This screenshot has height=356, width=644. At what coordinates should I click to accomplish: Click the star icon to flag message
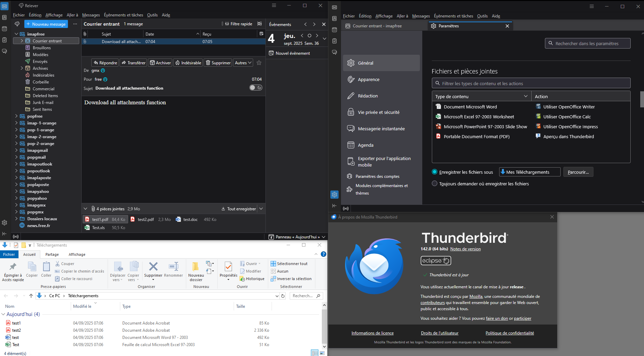[259, 63]
